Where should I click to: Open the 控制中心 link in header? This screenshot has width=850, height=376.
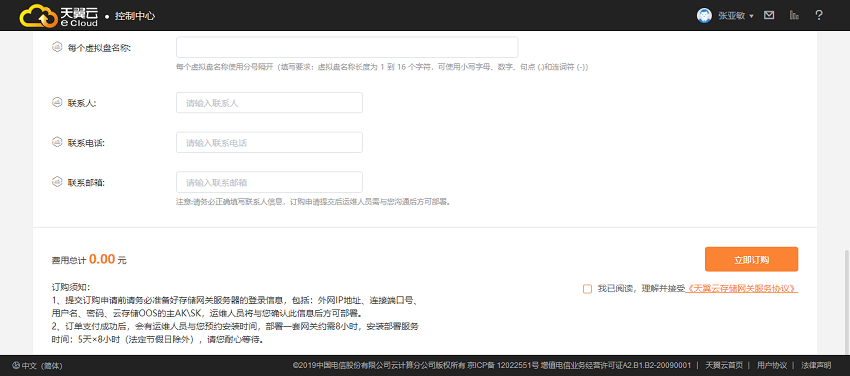pyautogui.click(x=135, y=16)
